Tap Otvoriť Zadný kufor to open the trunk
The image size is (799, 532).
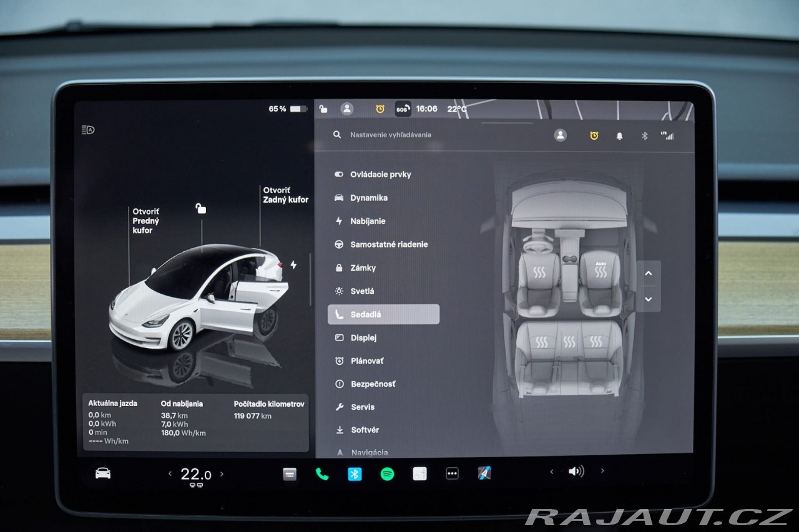(x=285, y=195)
